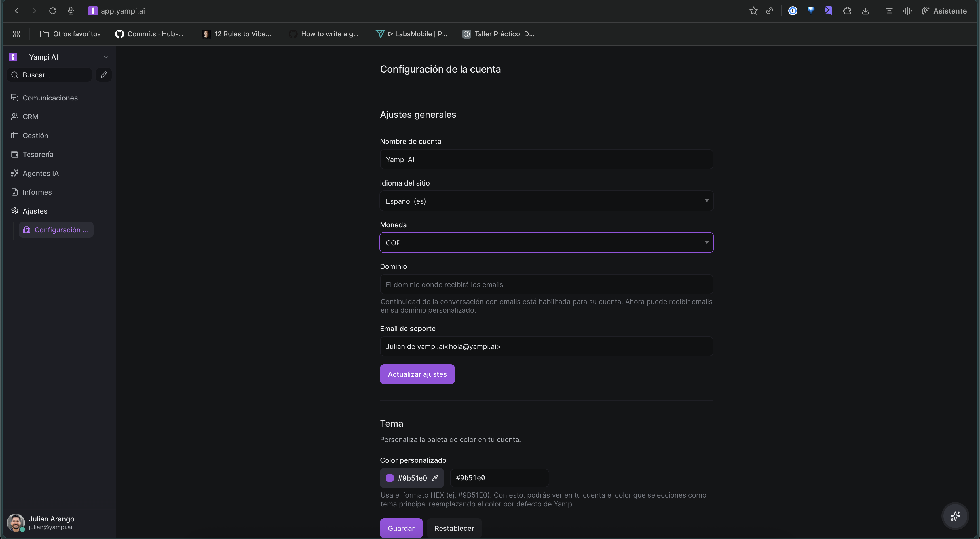
Task: Click the browser bookmark star icon
Action: pyautogui.click(x=753, y=11)
